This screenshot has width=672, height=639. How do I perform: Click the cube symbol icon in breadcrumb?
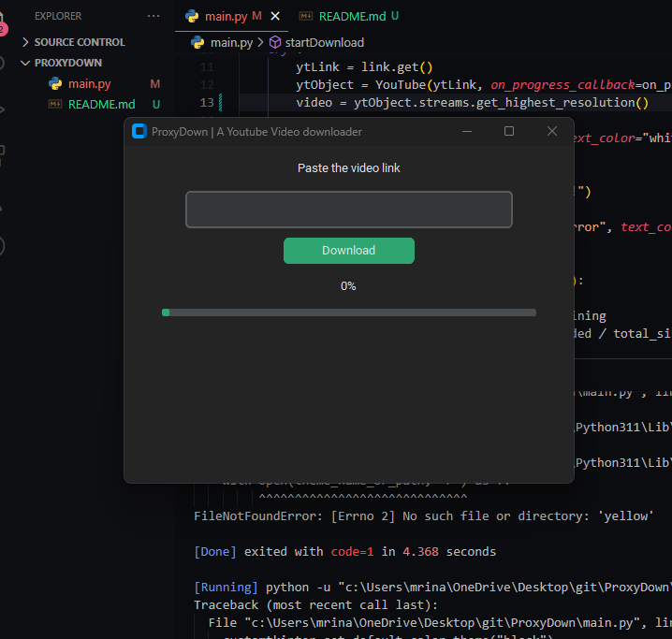[x=275, y=42]
